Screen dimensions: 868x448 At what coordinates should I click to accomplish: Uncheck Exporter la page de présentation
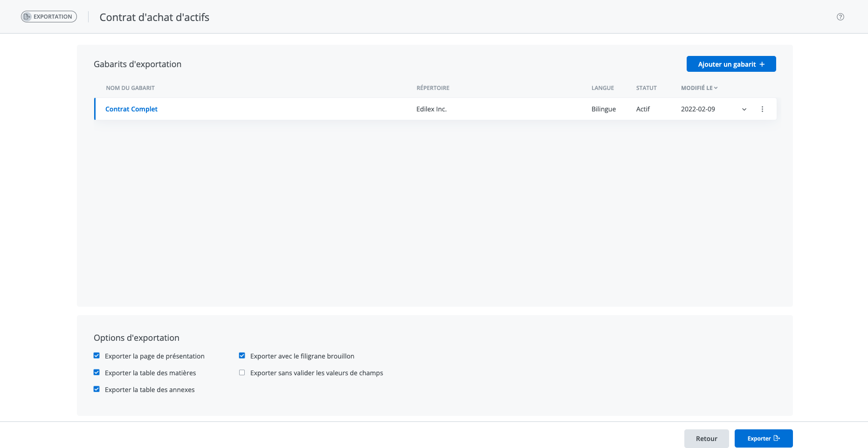[96, 356]
